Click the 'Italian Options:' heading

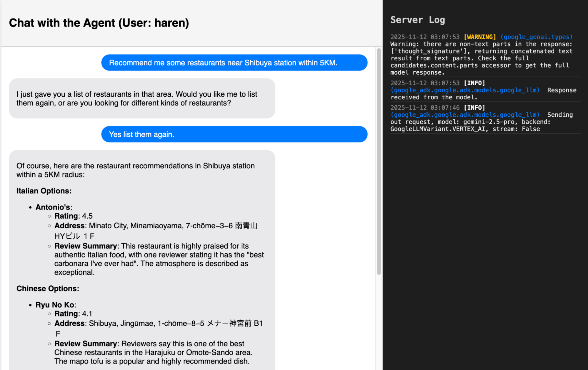click(44, 191)
